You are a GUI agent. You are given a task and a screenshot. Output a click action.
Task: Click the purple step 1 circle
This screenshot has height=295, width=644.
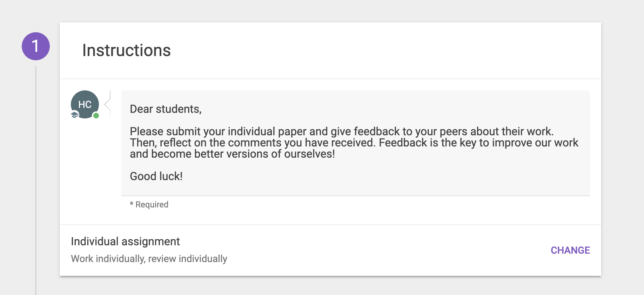click(x=36, y=46)
